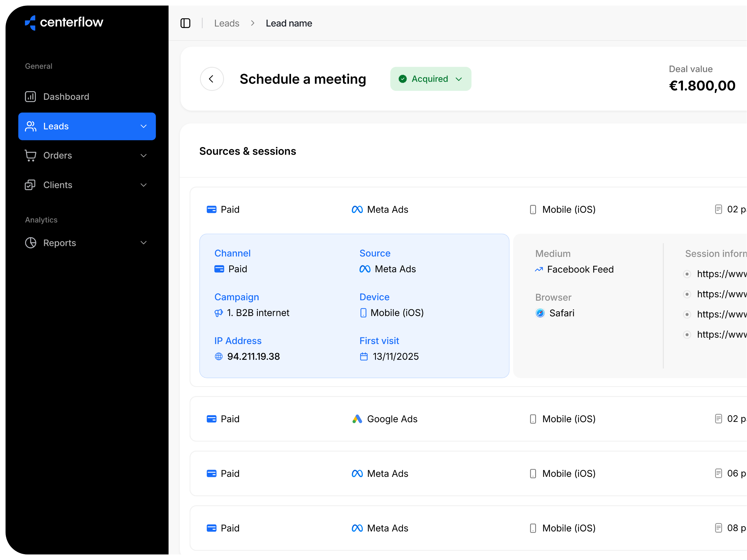Select the first session URL radio bullet
The width and height of the screenshot is (747, 560).
(x=687, y=274)
